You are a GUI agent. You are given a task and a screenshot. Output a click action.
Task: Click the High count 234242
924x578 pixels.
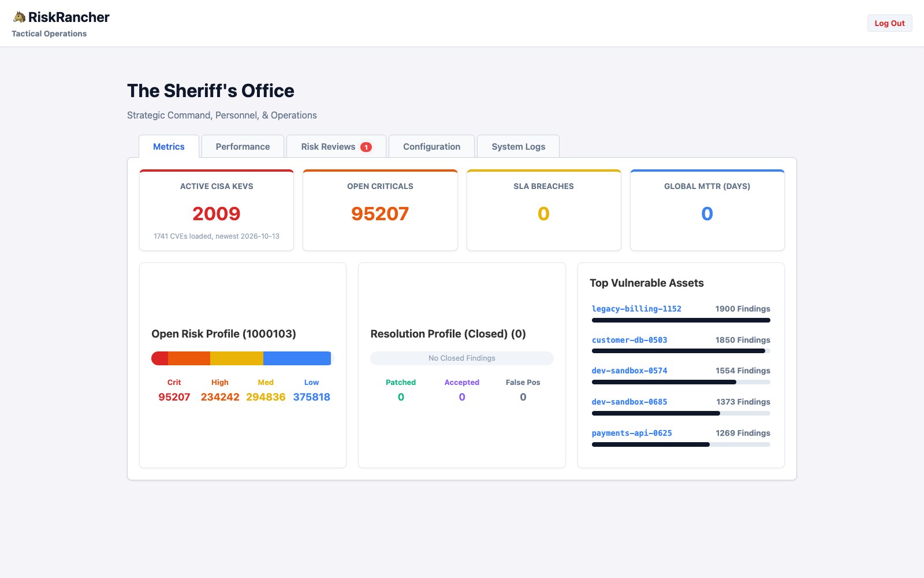220,397
